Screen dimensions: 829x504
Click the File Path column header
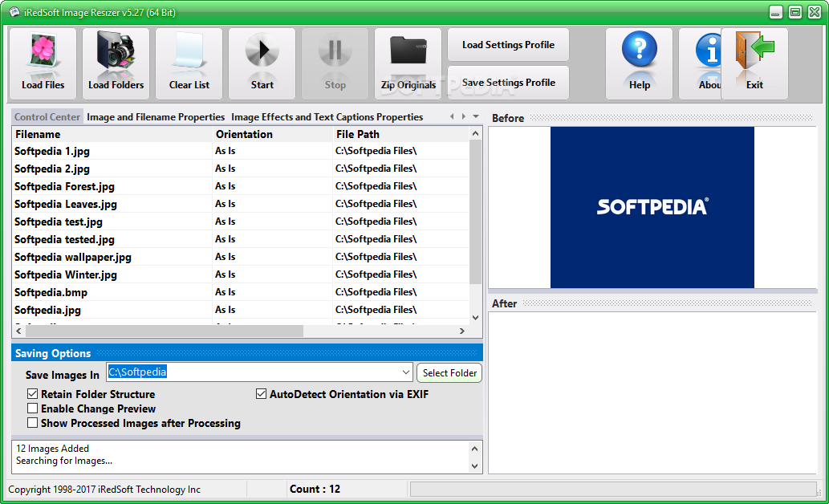click(400, 134)
